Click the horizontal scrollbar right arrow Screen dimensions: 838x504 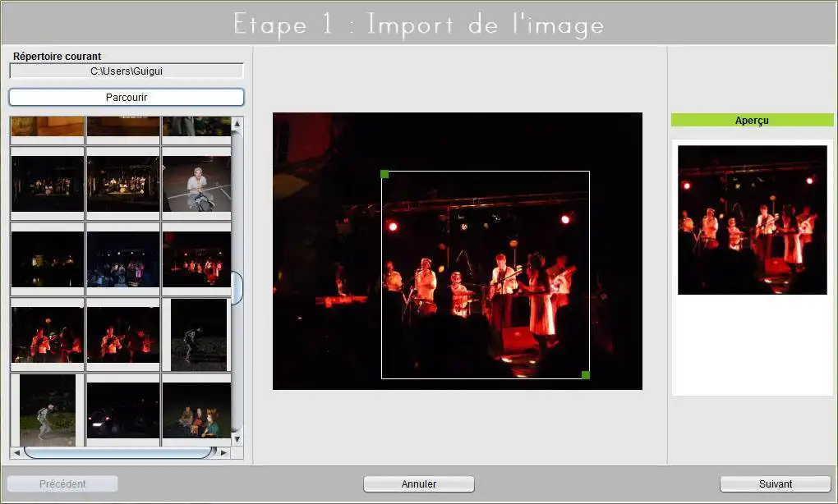pos(223,451)
